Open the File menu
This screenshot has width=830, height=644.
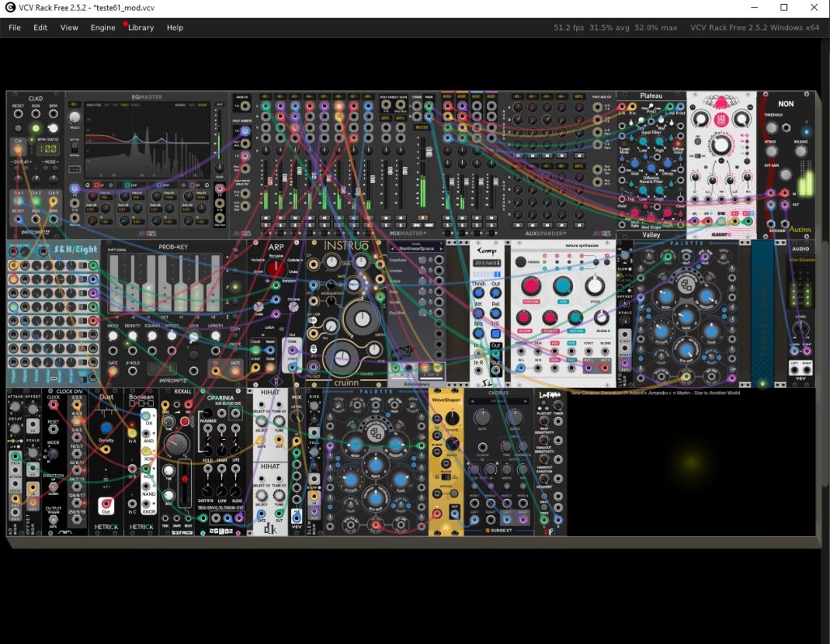click(x=15, y=28)
